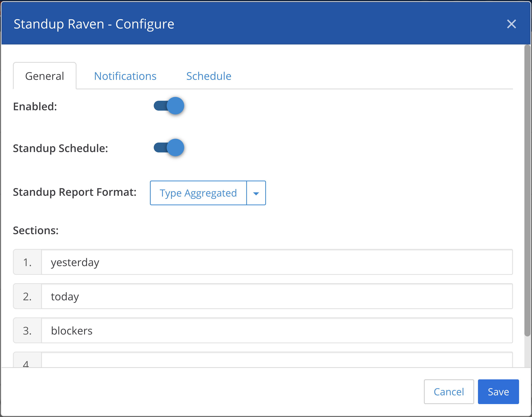Open the Notifications tab
This screenshot has height=417, width=532.
(125, 76)
